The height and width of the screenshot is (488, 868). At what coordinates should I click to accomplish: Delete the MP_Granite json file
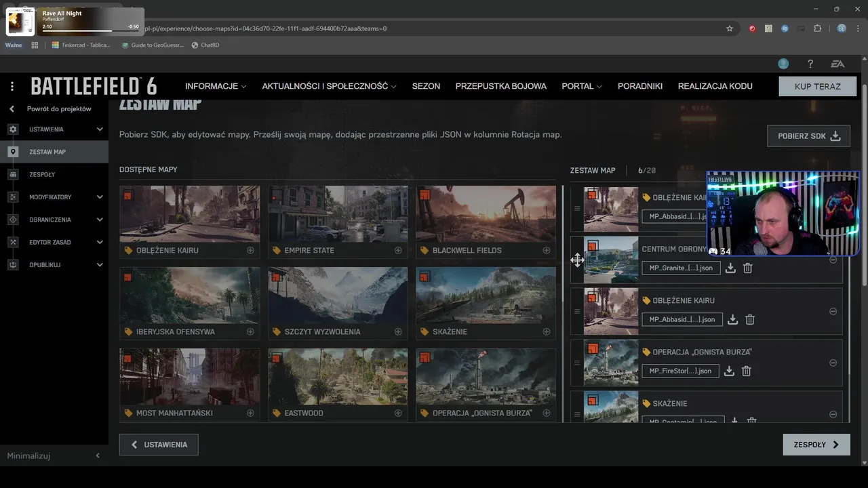coord(747,268)
